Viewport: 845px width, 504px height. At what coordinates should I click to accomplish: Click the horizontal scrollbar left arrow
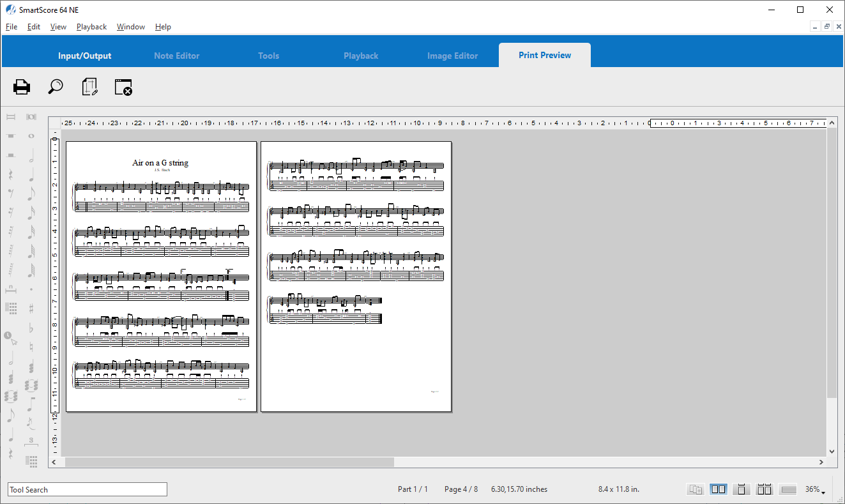[x=54, y=462]
